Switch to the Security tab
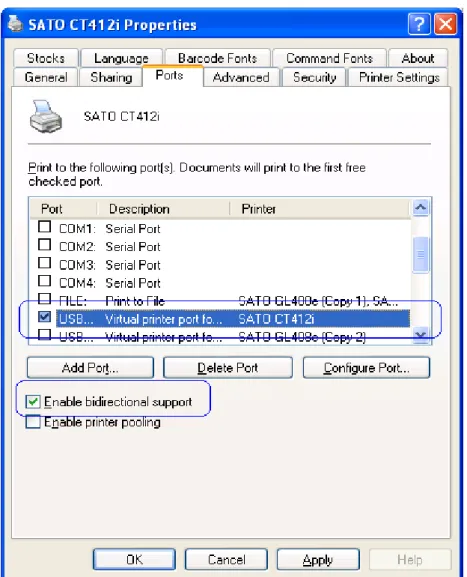 tap(314, 77)
